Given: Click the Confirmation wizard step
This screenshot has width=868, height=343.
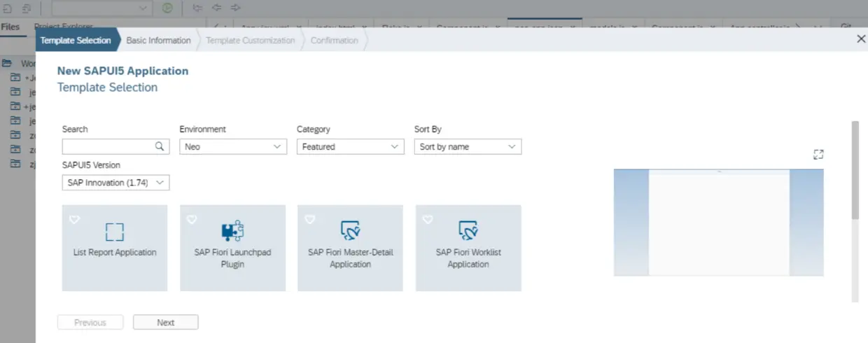Looking at the screenshot, I should pyautogui.click(x=335, y=40).
